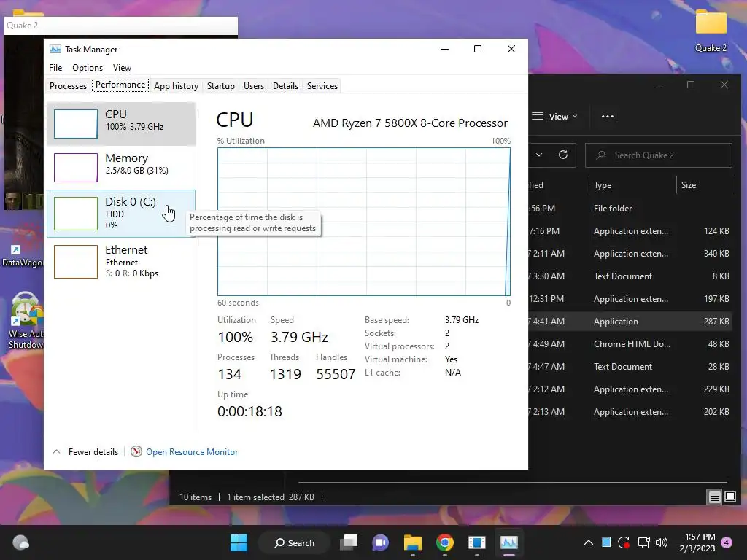Click the taskbar Search box

294,542
